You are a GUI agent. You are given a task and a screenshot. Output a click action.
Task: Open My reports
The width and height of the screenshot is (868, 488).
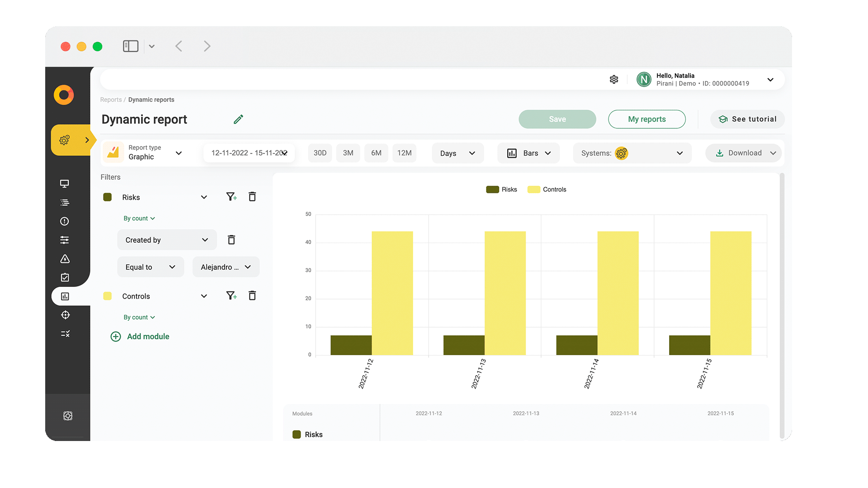(x=647, y=119)
